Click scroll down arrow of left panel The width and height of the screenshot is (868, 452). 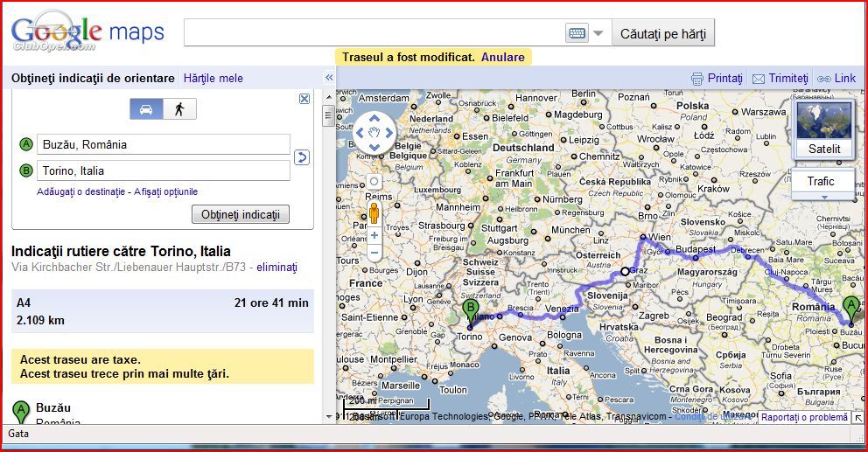coord(329,416)
